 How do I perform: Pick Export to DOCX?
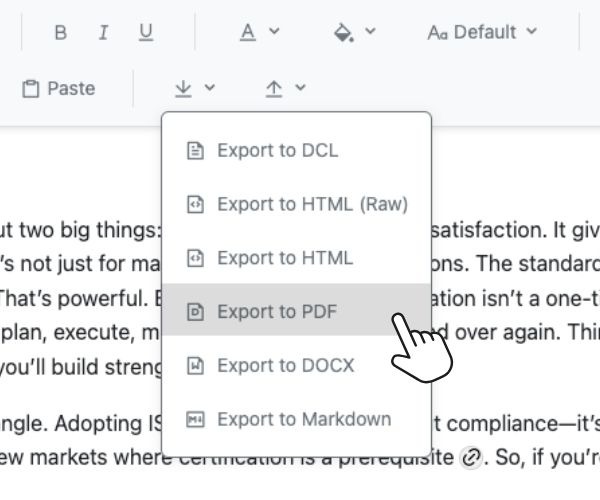[x=284, y=366]
